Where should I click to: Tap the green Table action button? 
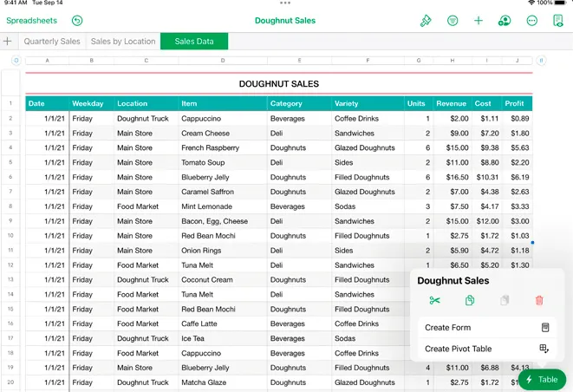click(x=543, y=380)
